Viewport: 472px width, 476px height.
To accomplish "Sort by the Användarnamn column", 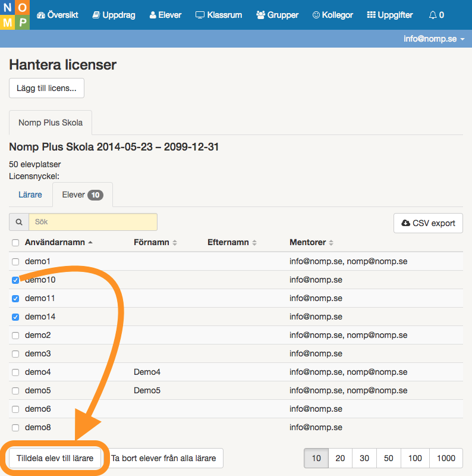I will [58, 242].
